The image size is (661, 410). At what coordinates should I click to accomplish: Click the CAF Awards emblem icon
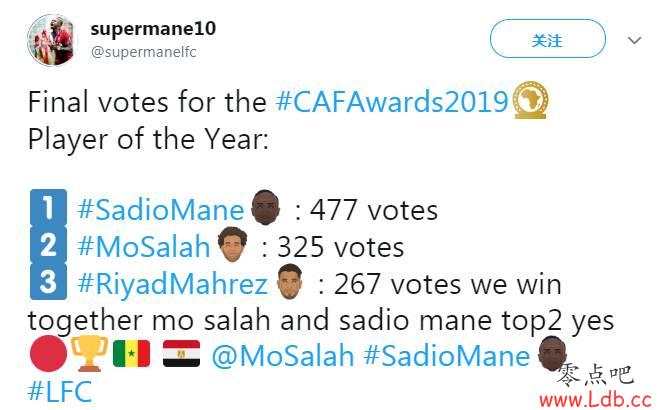(x=530, y=102)
